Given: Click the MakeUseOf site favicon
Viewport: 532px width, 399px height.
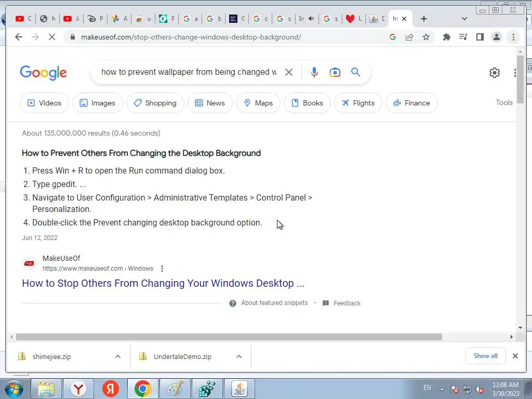Looking at the screenshot, I should [x=29, y=263].
